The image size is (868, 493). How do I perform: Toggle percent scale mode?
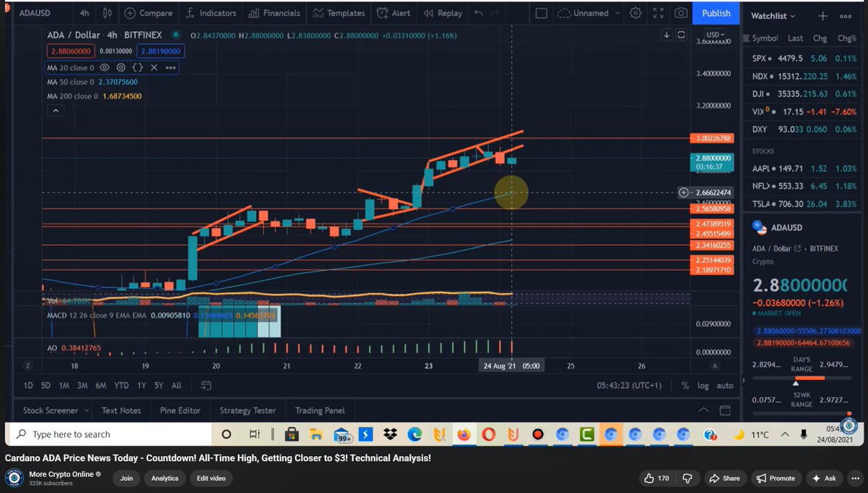pos(685,386)
